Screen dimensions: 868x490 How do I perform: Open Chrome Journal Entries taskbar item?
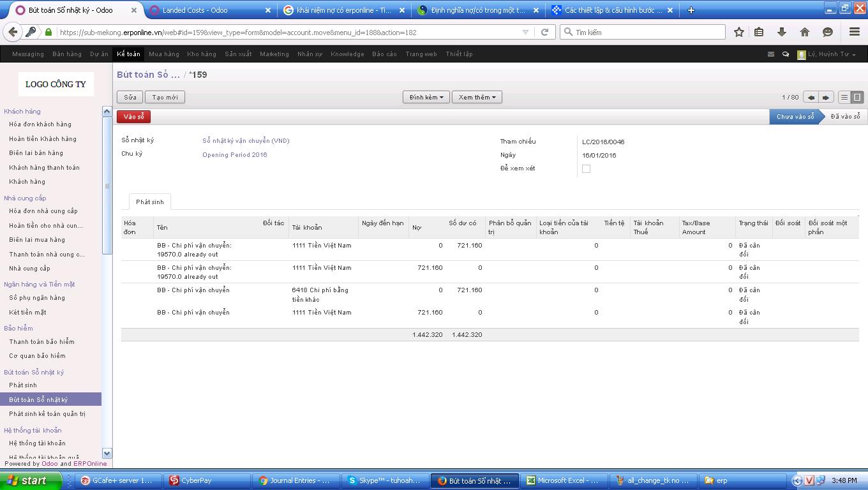[296, 480]
